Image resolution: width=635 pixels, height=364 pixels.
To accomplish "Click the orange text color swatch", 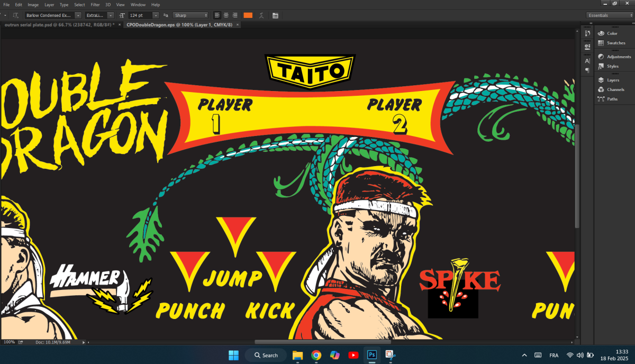I will [x=248, y=15].
